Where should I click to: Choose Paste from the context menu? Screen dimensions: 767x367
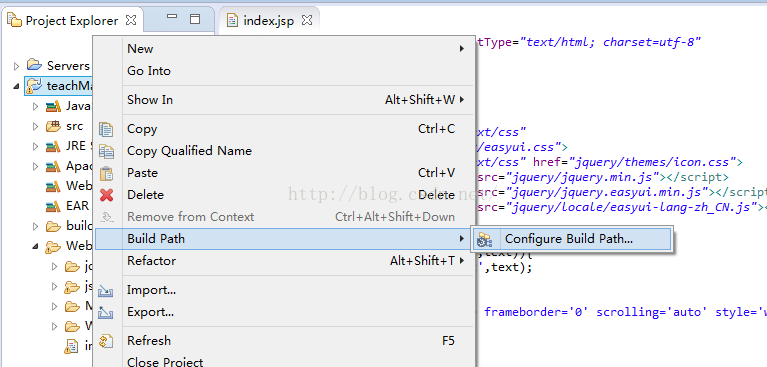(x=285, y=173)
